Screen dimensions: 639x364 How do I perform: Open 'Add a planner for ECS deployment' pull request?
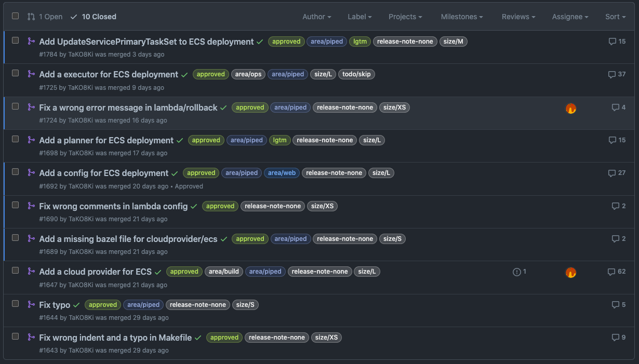106,140
